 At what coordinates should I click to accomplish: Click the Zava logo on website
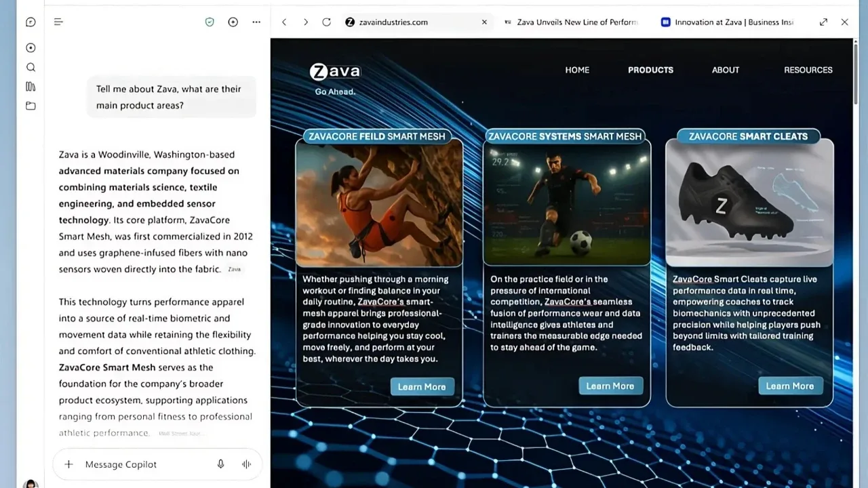(335, 71)
